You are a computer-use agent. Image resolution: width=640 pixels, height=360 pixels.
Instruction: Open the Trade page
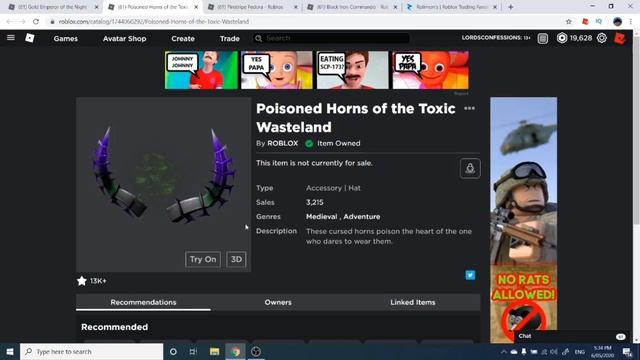tap(229, 39)
